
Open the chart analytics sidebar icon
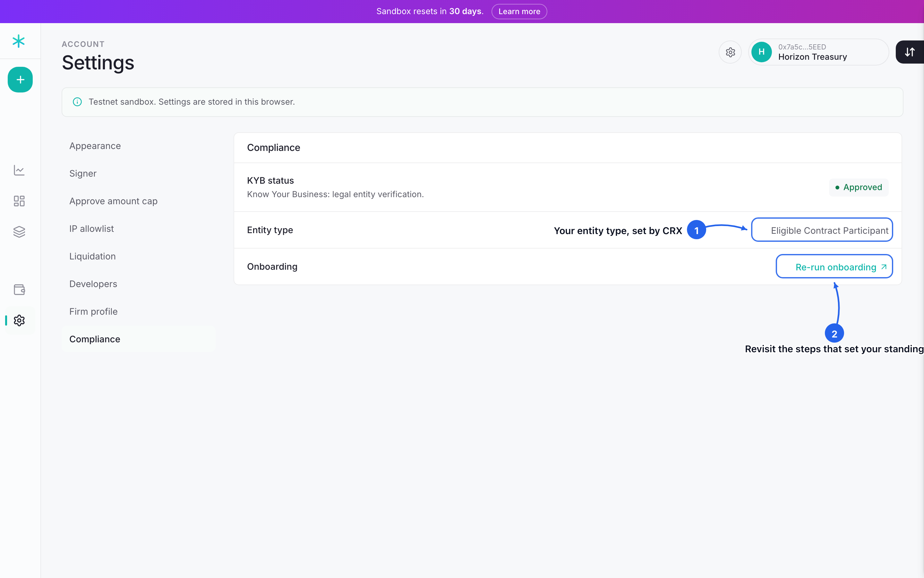pos(19,170)
